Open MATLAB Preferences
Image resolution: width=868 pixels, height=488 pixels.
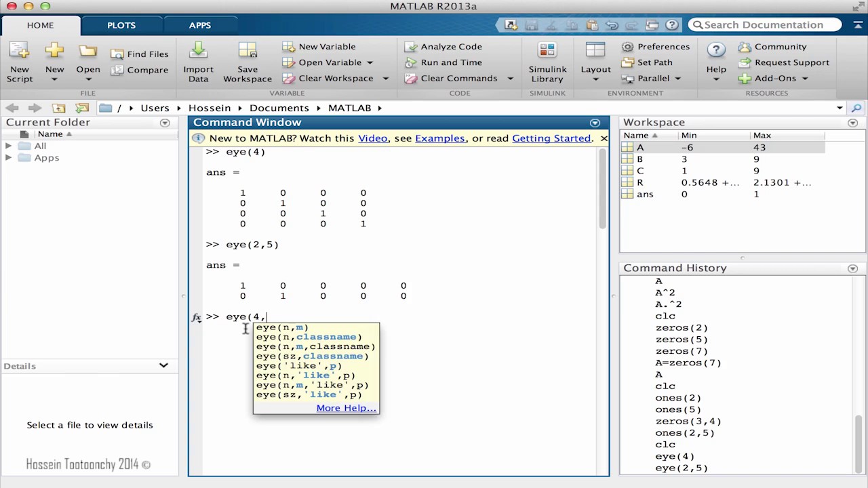click(x=656, y=47)
